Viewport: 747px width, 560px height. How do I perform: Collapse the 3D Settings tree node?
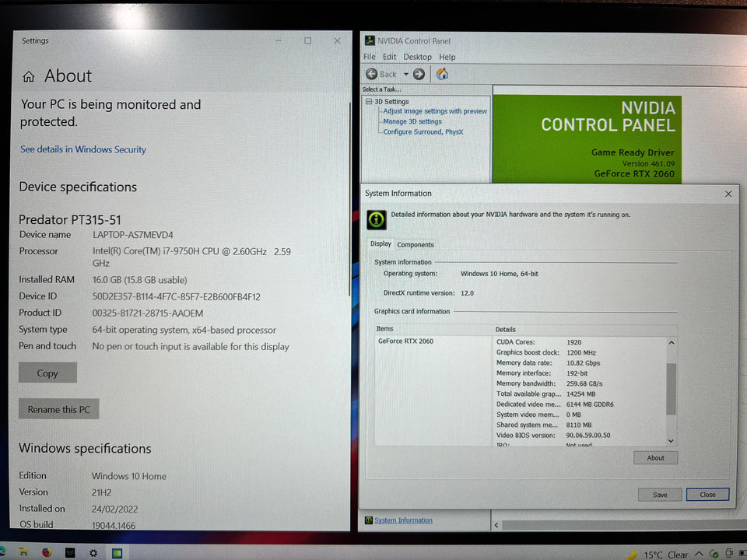[368, 101]
